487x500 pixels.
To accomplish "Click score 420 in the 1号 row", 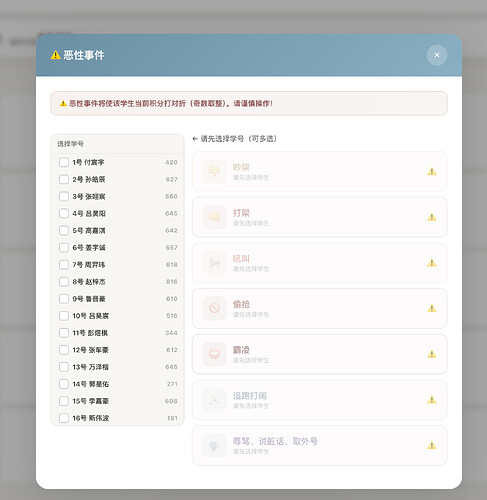I will pos(171,162).
